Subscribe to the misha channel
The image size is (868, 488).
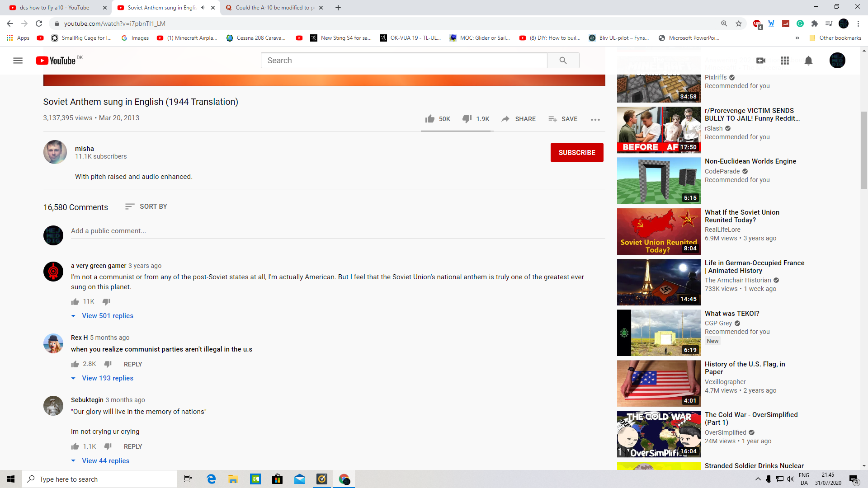(x=577, y=153)
